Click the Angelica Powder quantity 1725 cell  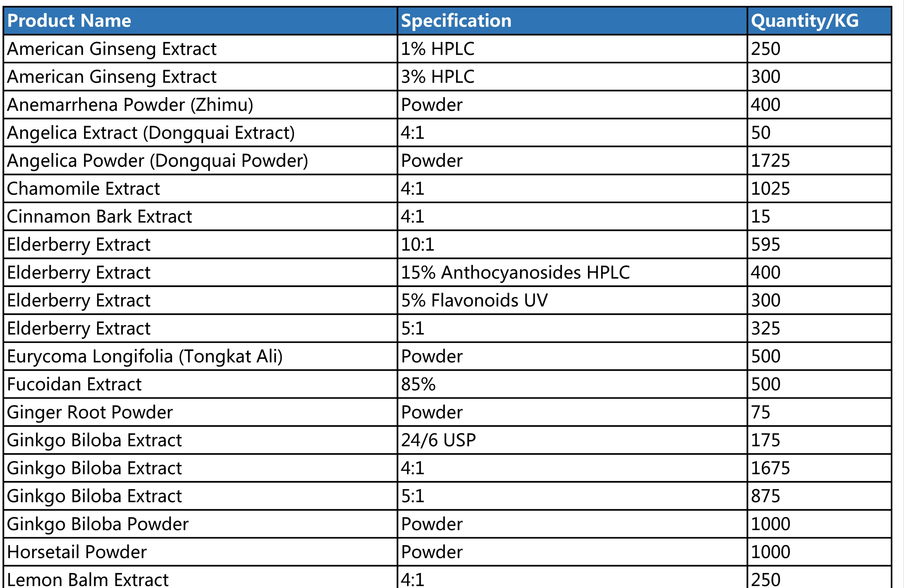tap(819, 160)
